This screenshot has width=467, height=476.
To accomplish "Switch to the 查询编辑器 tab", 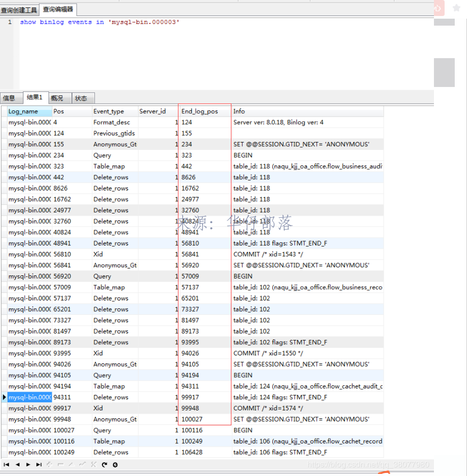I will pos(58,10).
